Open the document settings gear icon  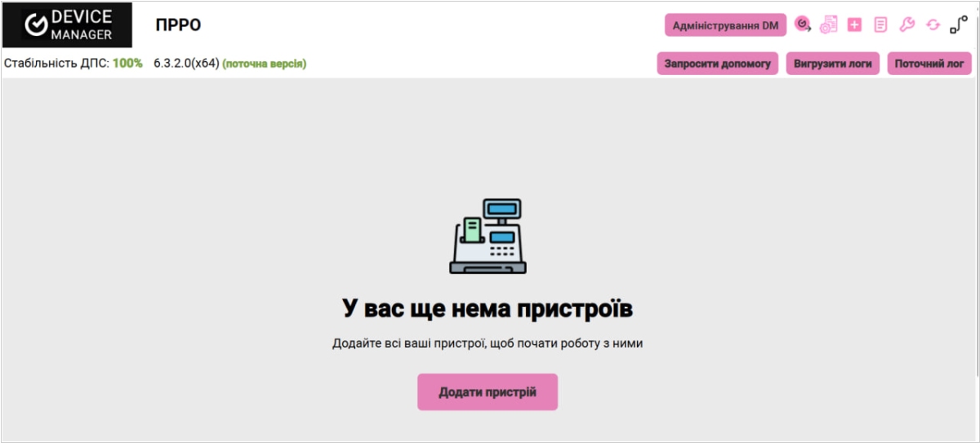point(829,24)
